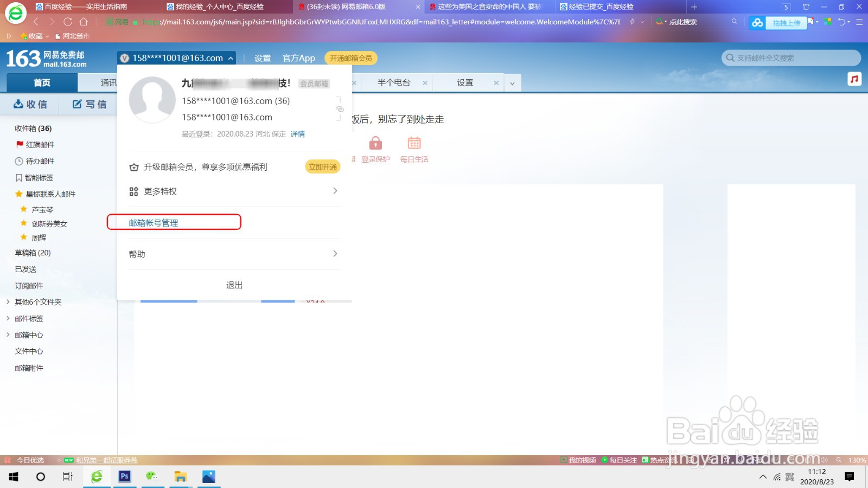Open the notification center icon
Image resolution: width=868 pixels, height=488 pixels.
[x=850, y=477]
